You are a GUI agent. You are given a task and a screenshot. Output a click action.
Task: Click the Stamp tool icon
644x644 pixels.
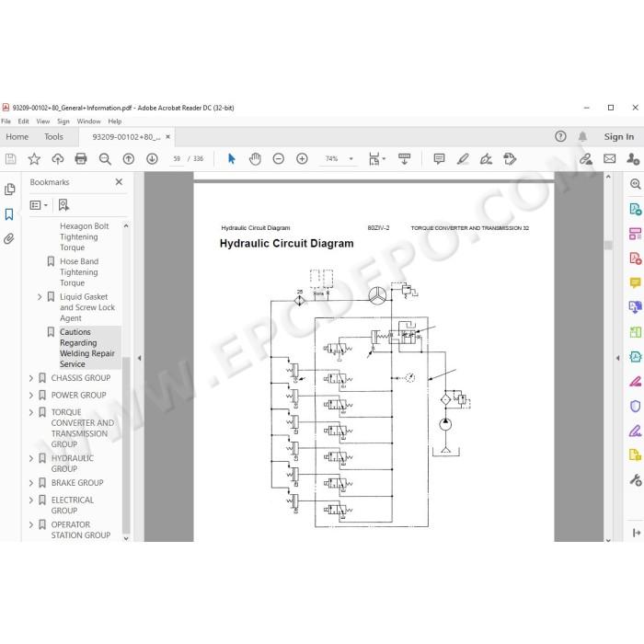tap(510, 159)
